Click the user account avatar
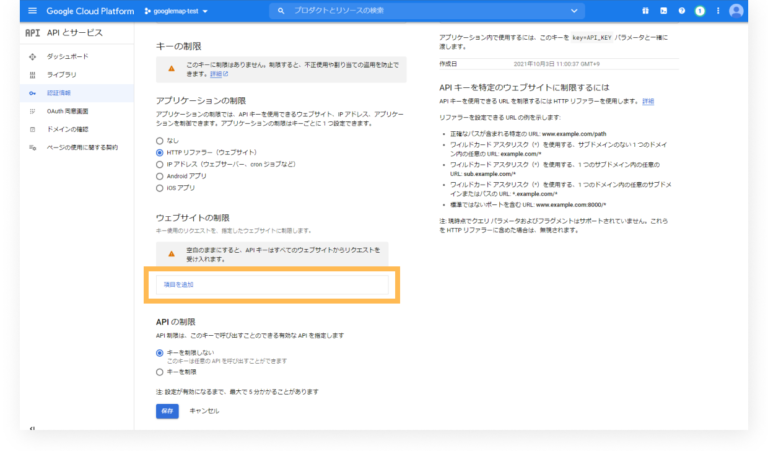This screenshot has height=451, width=768. [x=736, y=11]
